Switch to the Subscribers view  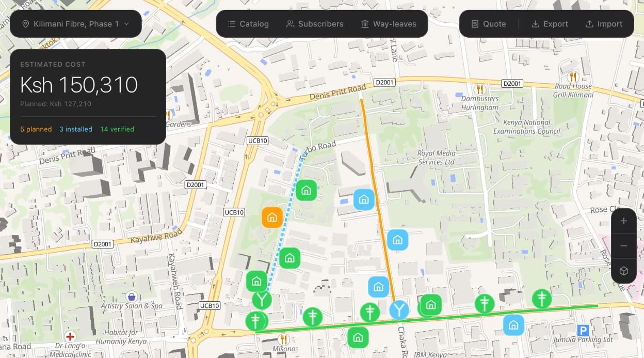315,24
